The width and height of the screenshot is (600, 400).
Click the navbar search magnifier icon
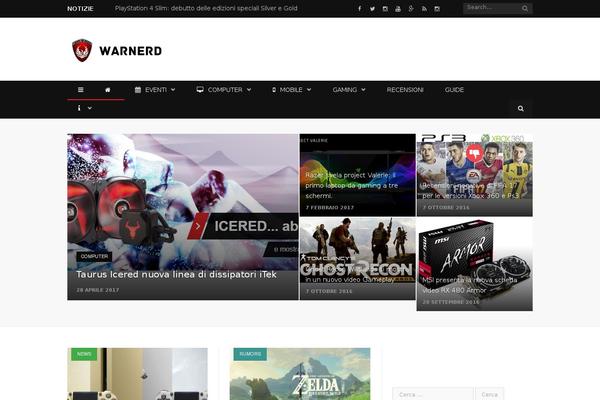point(520,108)
